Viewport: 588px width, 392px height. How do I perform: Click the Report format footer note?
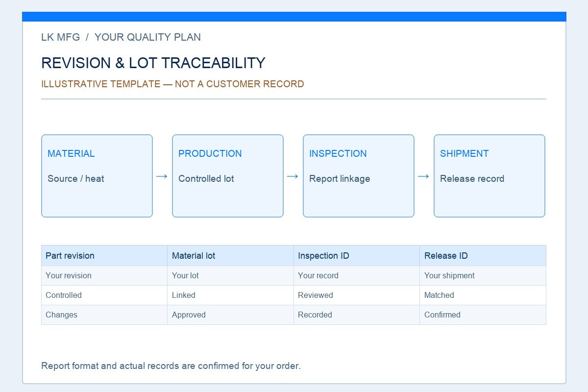click(x=171, y=366)
